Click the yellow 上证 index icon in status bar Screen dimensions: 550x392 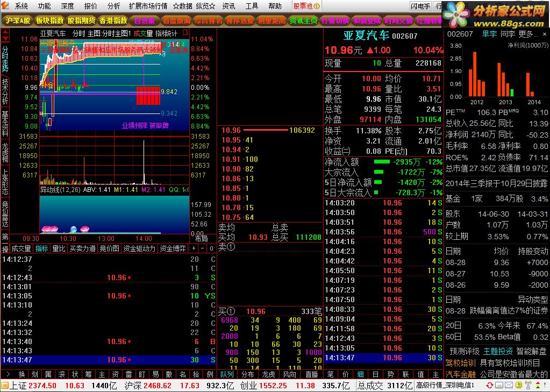[x=4, y=386]
